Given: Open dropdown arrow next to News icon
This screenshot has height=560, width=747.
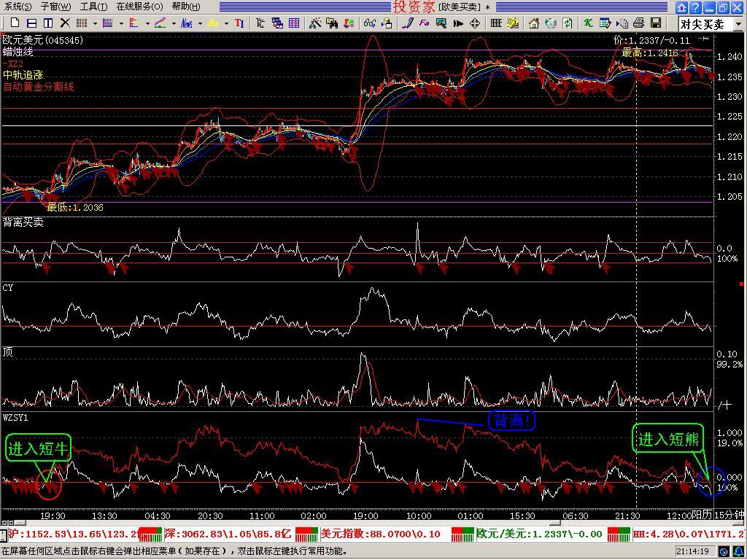Looking at the screenshot, I should point(200,23).
